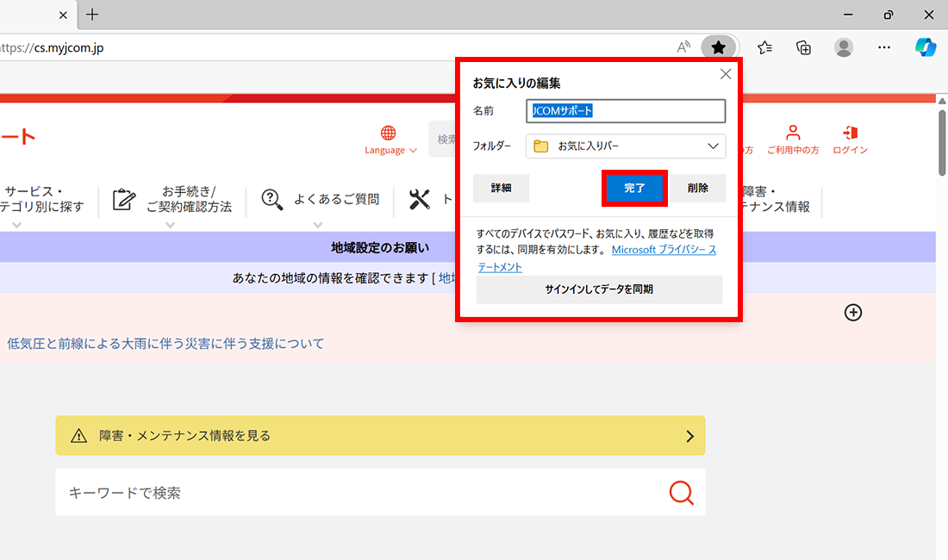Viewport: 948px width, 560px height.
Task: Click the 完了 button
Action: point(634,188)
